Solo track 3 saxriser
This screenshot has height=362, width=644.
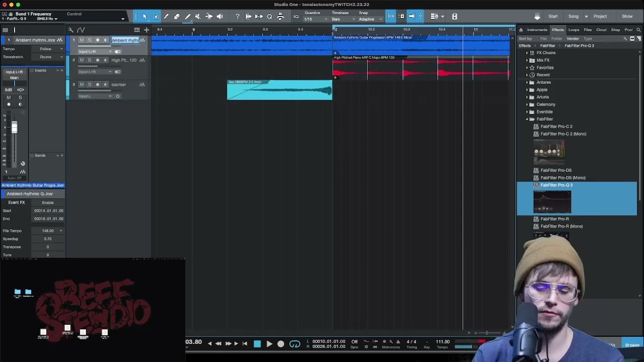pyautogui.click(x=90, y=84)
